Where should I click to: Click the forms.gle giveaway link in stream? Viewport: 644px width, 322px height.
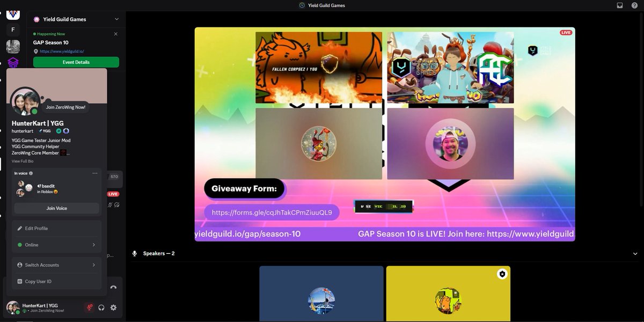click(272, 213)
